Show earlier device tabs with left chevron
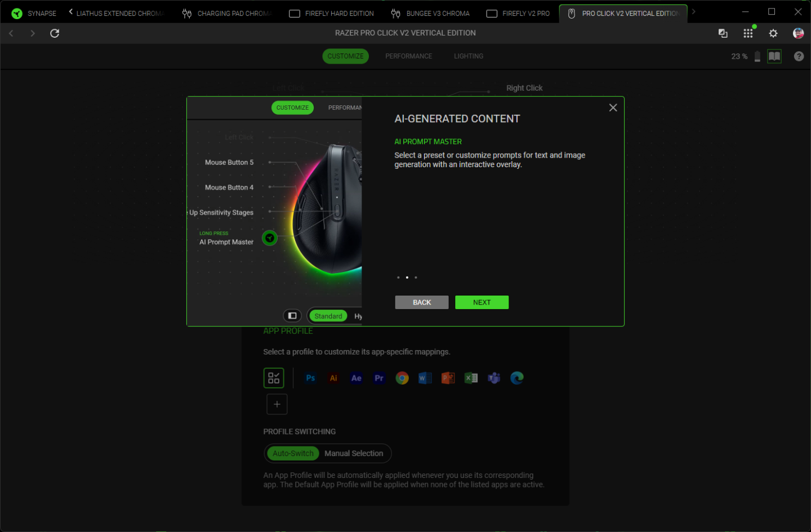The height and width of the screenshot is (532, 811). pyautogui.click(x=71, y=11)
